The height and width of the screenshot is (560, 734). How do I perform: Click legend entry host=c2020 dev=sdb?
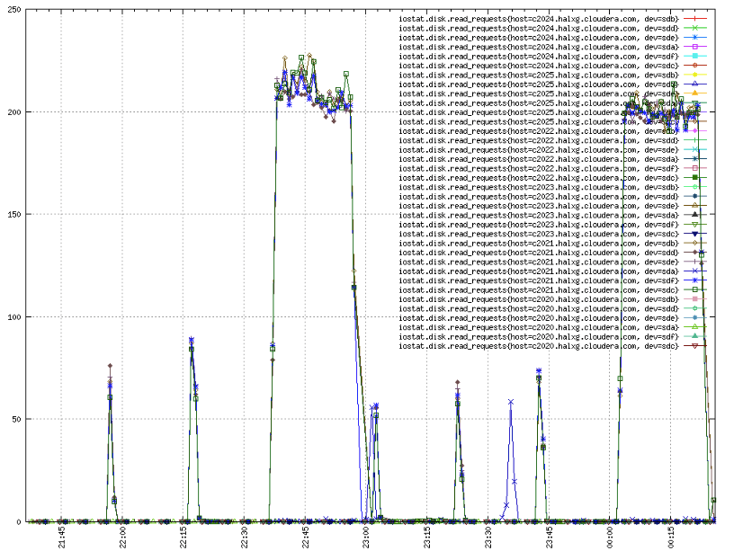pos(552,299)
